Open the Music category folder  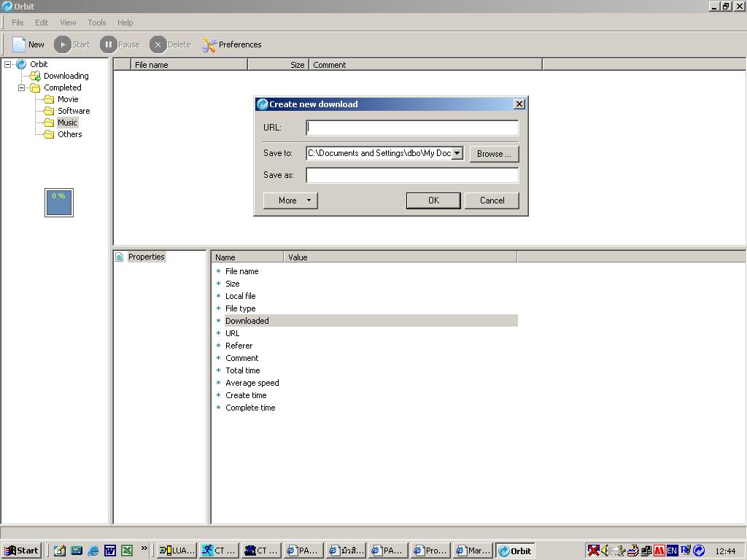coord(67,122)
